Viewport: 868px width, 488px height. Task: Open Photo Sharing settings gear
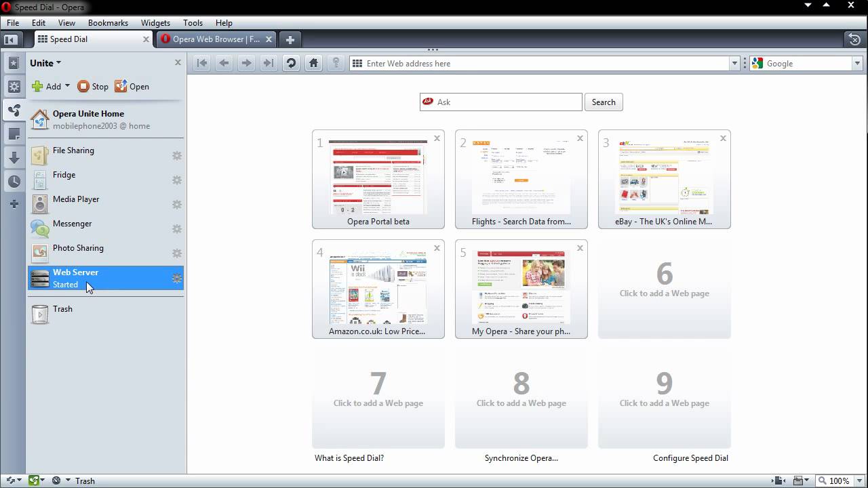tap(177, 253)
